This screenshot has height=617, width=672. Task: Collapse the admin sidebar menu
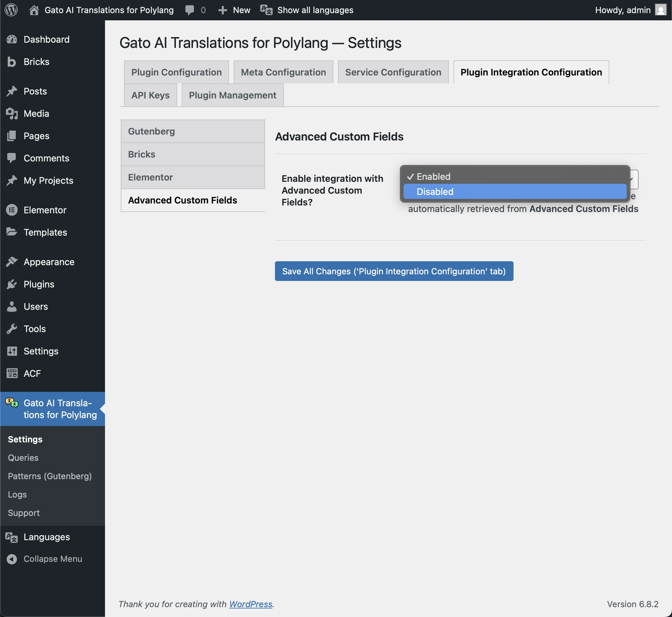pyautogui.click(x=12, y=559)
